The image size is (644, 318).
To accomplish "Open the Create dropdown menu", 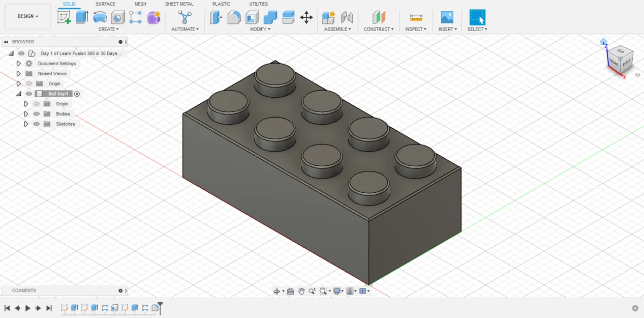I will (109, 29).
